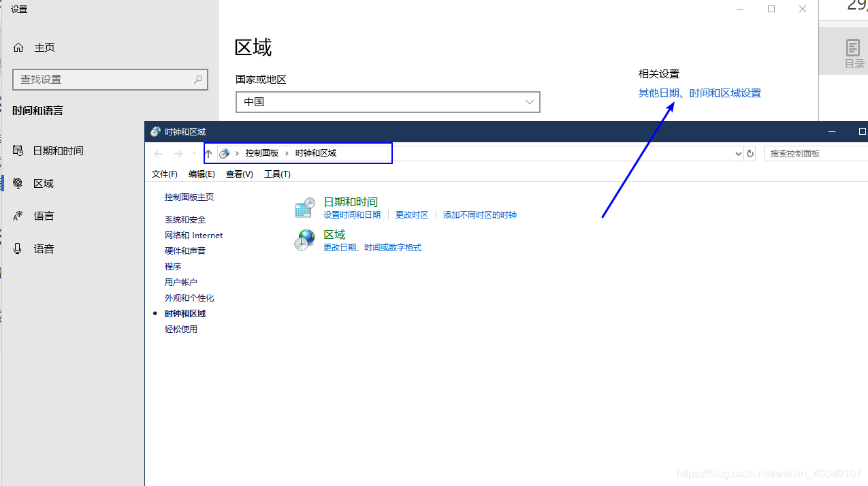Select the 语言 icon in Settings sidebar
This screenshot has width=868, height=486.
coord(17,216)
